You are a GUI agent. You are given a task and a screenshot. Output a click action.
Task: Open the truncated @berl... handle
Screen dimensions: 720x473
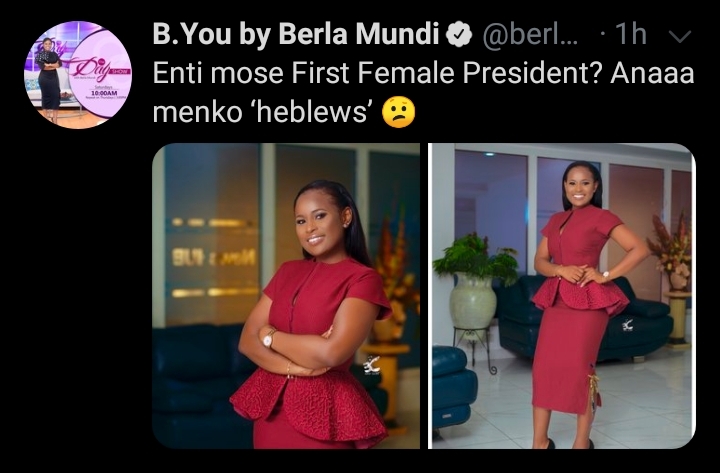529,34
